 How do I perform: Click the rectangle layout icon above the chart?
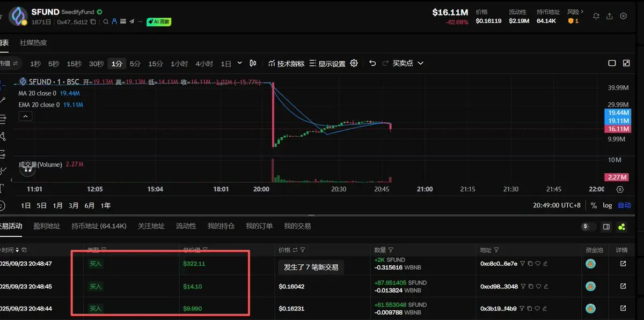(612, 63)
